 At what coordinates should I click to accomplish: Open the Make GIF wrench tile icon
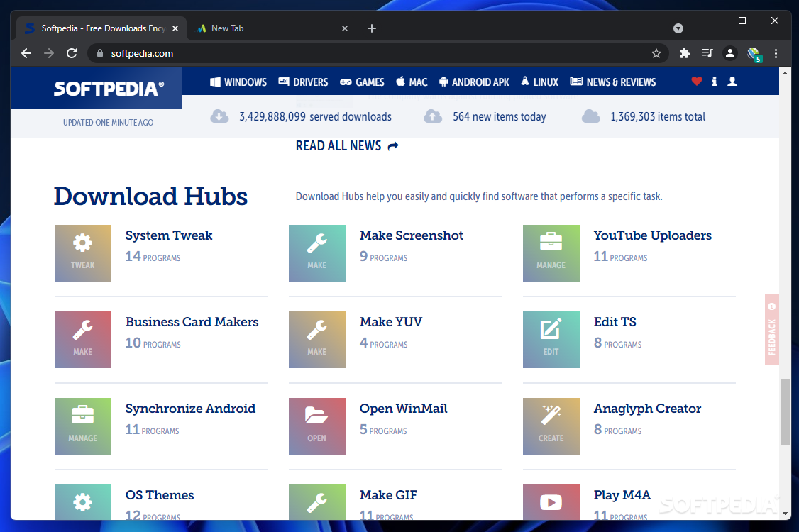(317, 502)
